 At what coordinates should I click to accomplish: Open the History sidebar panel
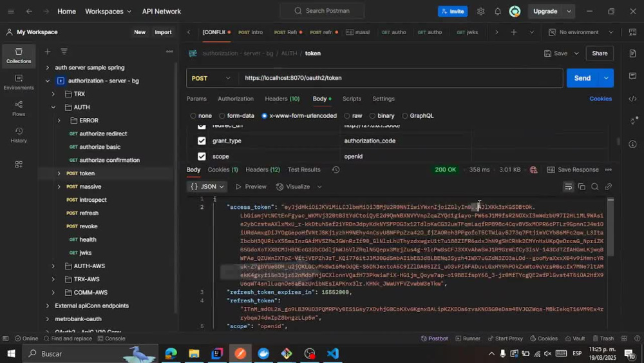(19, 135)
